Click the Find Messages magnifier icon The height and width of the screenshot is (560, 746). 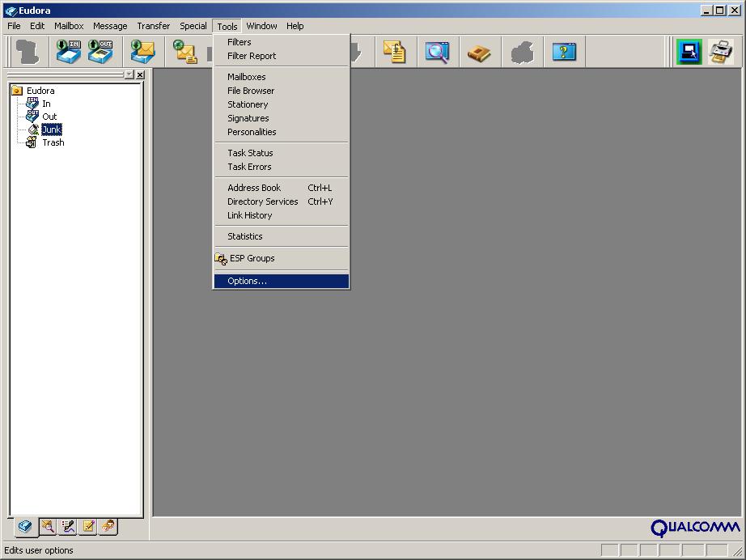tap(437, 53)
